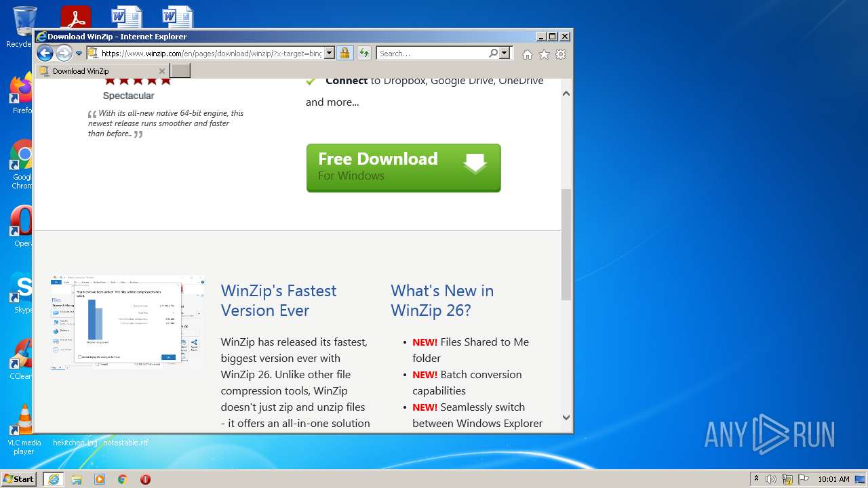Open the Adobe Acrobat desktop icon
868x488 pixels.
[75, 18]
